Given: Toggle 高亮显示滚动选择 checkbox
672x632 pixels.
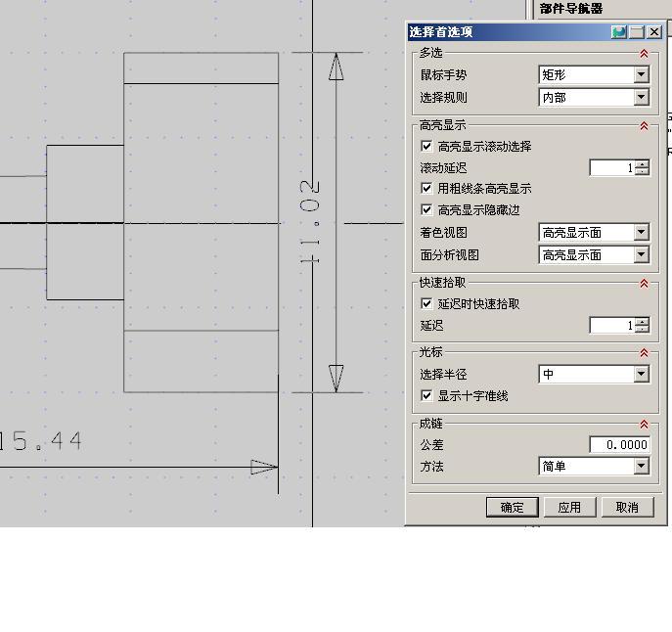Looking at the screenshot, I should tap(426, 146).
